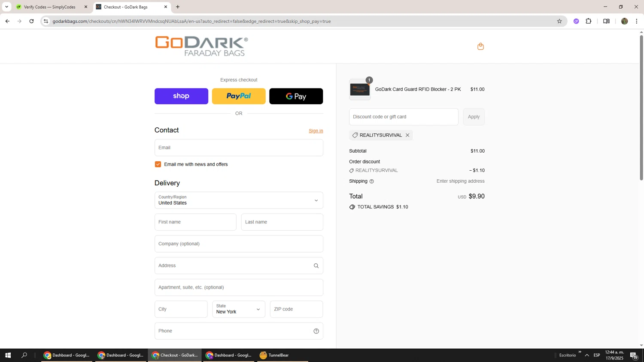Open Chrome three-dot menu
The width and height of the screenshot is (644, 362).
(636, 21)
